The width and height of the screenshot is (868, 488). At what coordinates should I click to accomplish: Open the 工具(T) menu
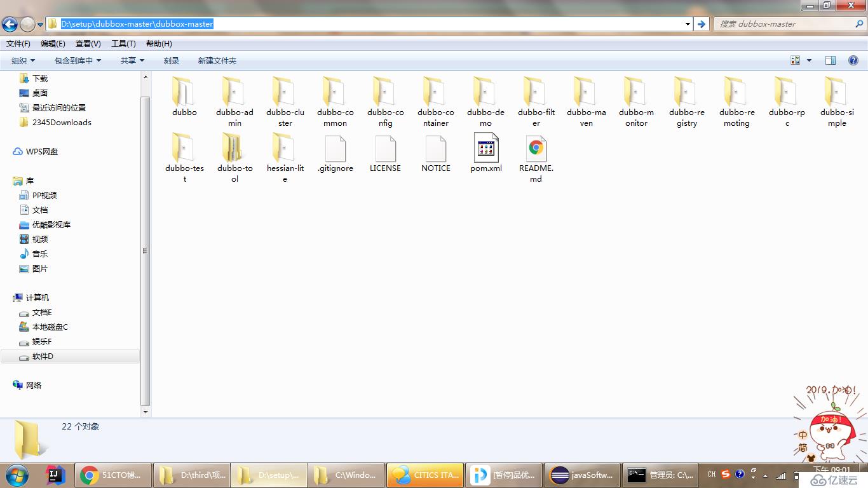click(x=123, y=44)
